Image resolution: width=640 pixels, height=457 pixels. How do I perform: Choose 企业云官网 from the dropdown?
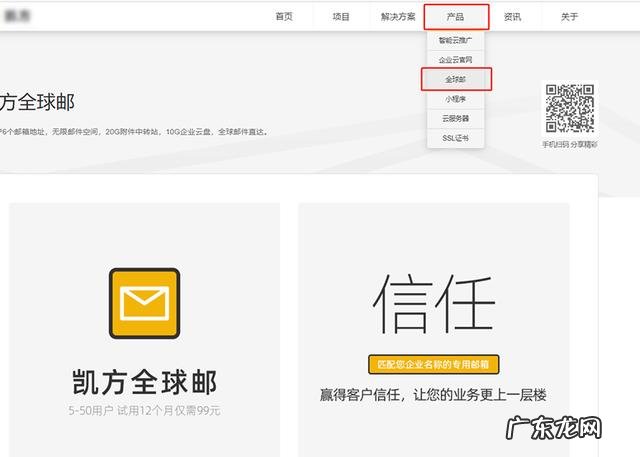[456, 60]
